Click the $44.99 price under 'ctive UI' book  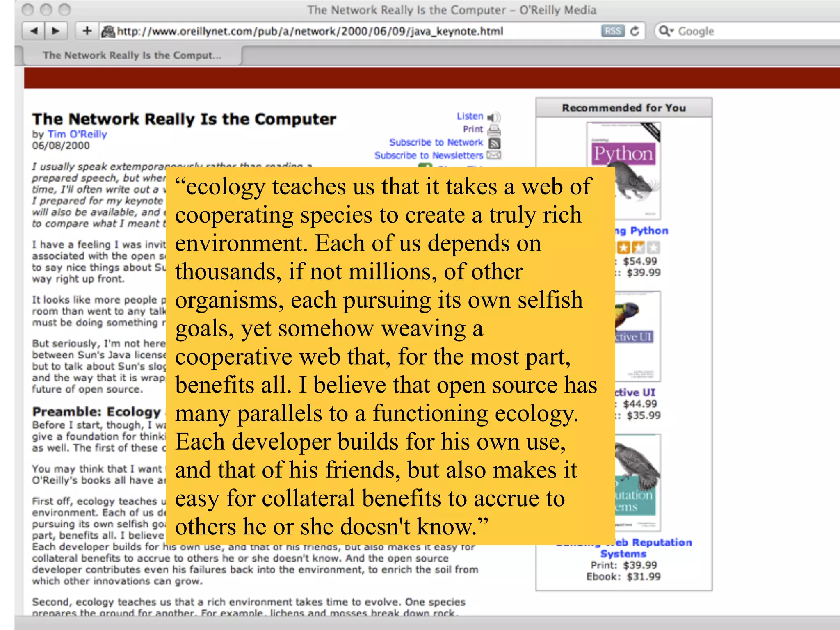pos(640,404)
